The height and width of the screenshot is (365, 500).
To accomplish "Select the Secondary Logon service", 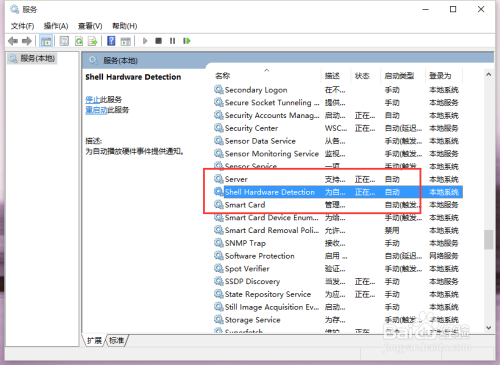I will (337, 90).
